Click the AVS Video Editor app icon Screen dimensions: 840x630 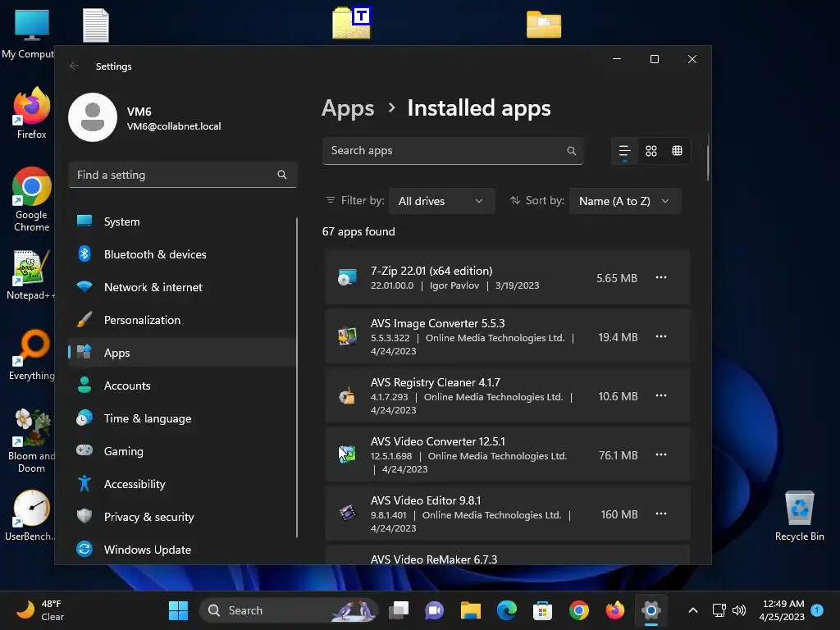click(347, 514)
